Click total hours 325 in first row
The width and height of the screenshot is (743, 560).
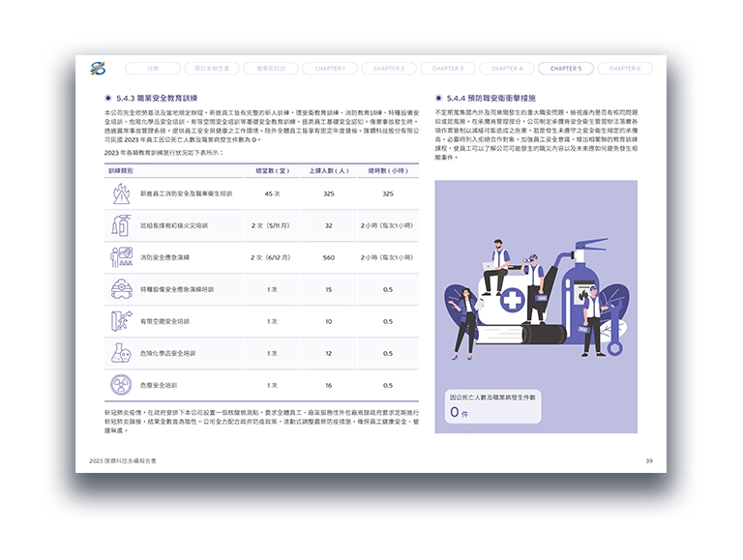pos(388,193)
